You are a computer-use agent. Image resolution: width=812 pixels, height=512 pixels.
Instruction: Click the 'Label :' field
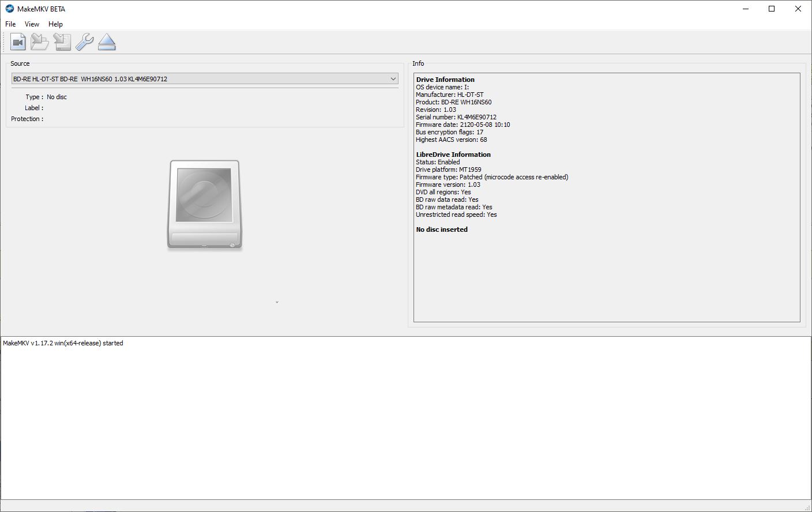click(34, 108)
